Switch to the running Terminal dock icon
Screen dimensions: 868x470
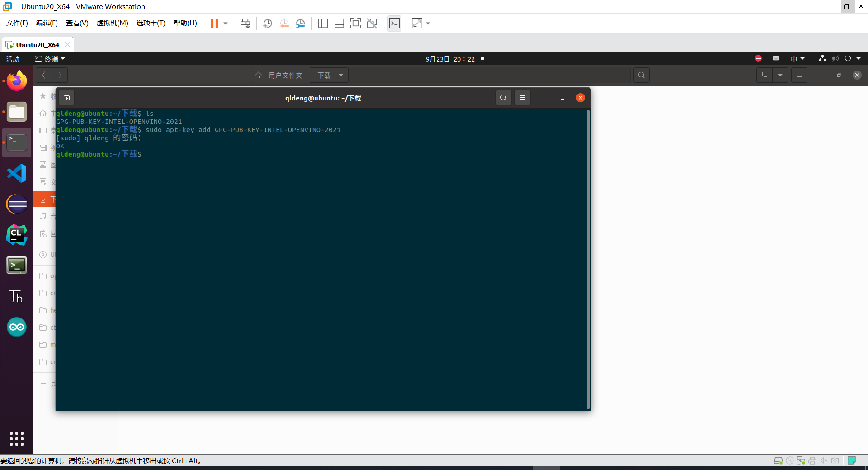(x=17, y=142)
